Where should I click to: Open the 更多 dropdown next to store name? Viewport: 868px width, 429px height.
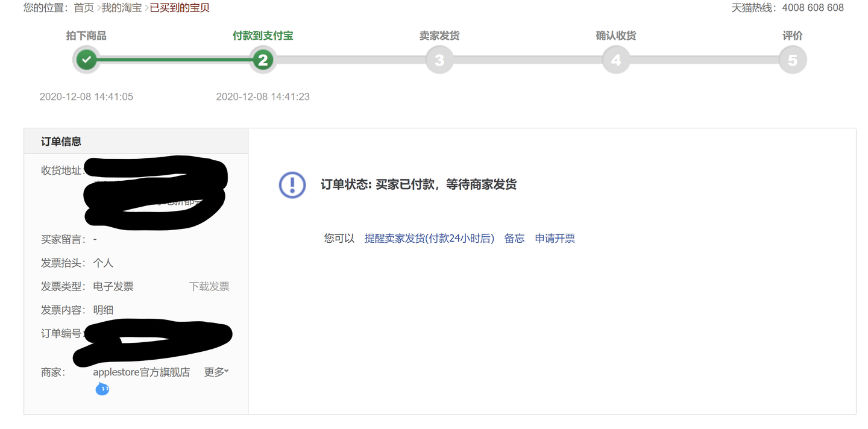[x=216, y=372]
